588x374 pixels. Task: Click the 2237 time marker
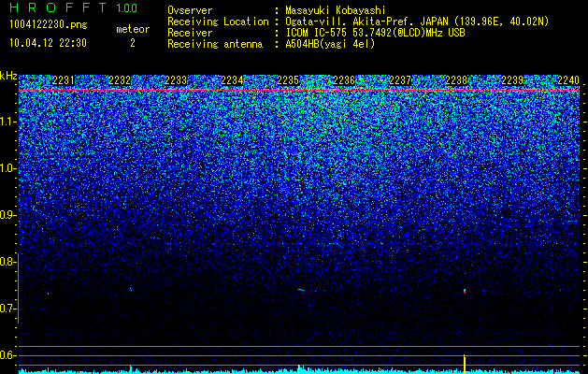[400, 80]
